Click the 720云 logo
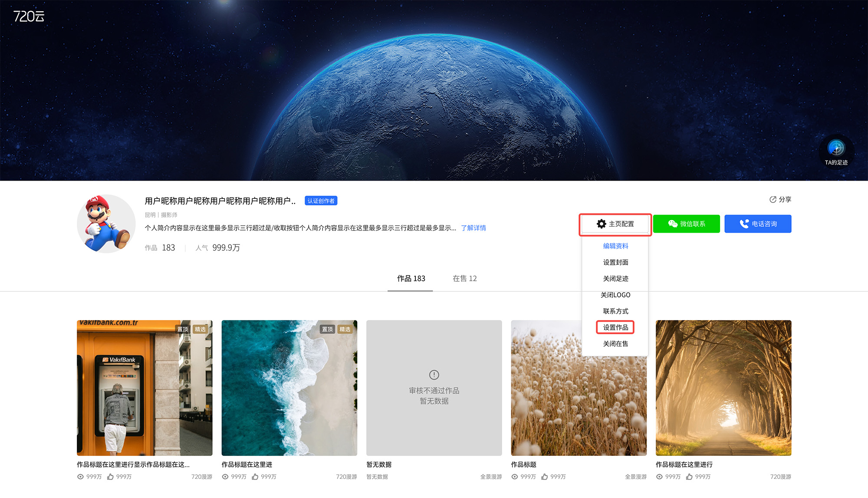 pos(29,16)
